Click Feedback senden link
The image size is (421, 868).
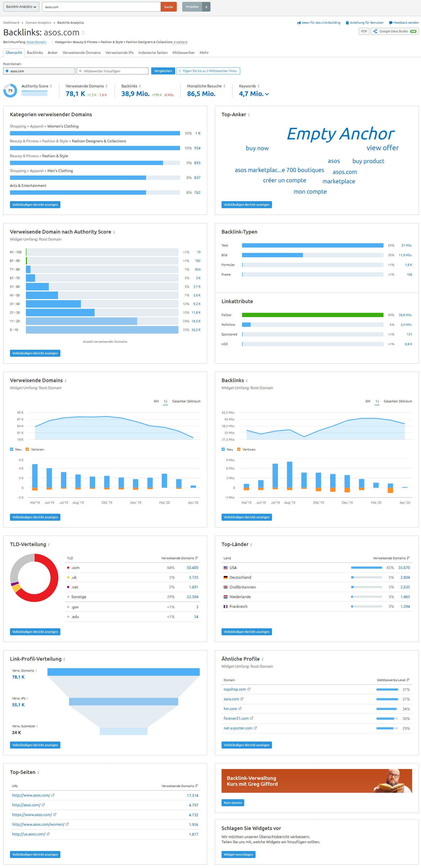[x=403, y=23]
